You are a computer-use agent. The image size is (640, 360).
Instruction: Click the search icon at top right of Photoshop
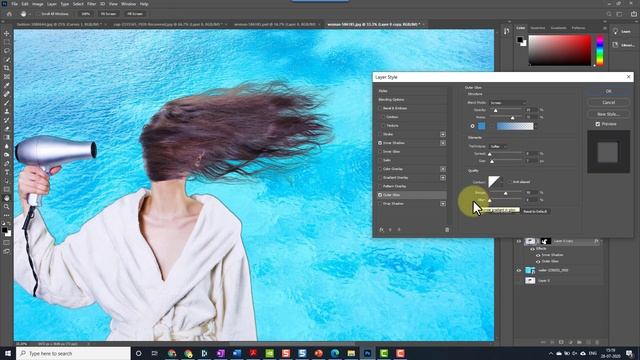(609, 14)
